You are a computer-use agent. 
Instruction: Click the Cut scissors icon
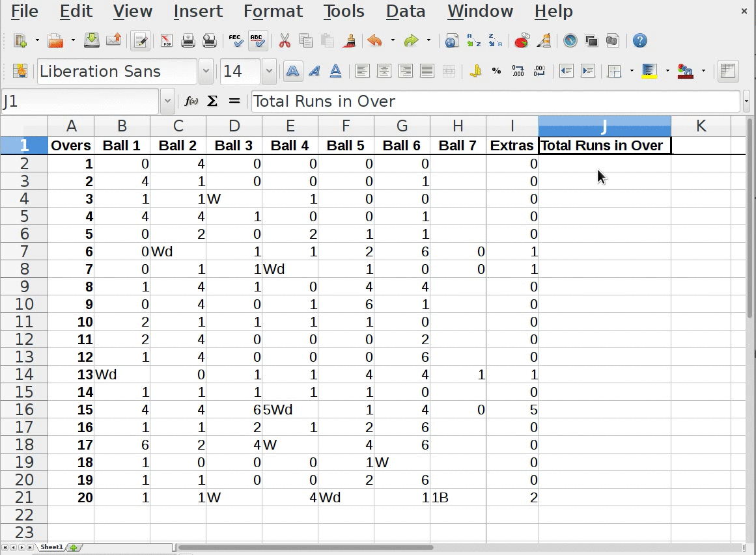pyautogui.click(x=285, y=41)
